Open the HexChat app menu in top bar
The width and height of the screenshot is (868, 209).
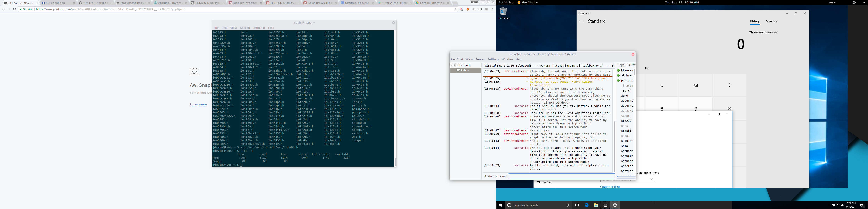click(x=527, y=2)
